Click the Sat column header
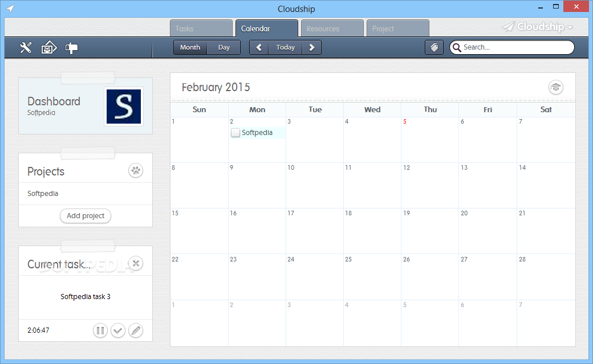The image size is (593, 364). [546, 109]
